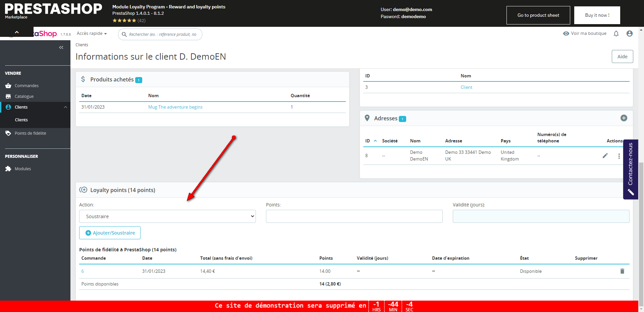Click the Date d'expiration column header

[x=450, y=258]
